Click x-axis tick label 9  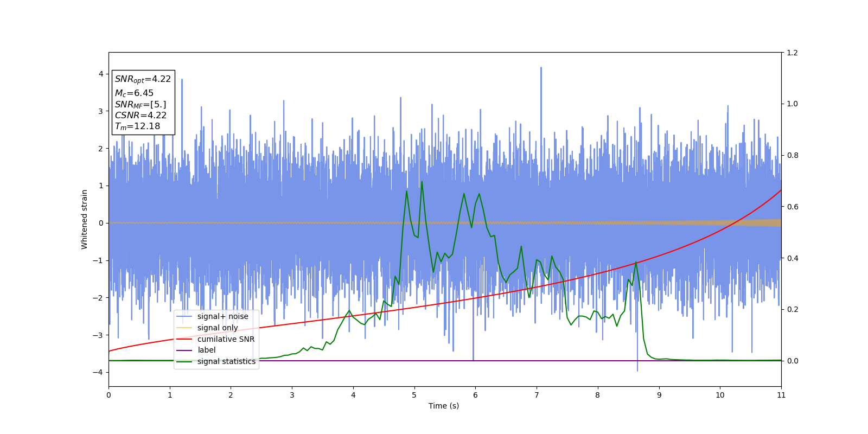tap(659, 395)
